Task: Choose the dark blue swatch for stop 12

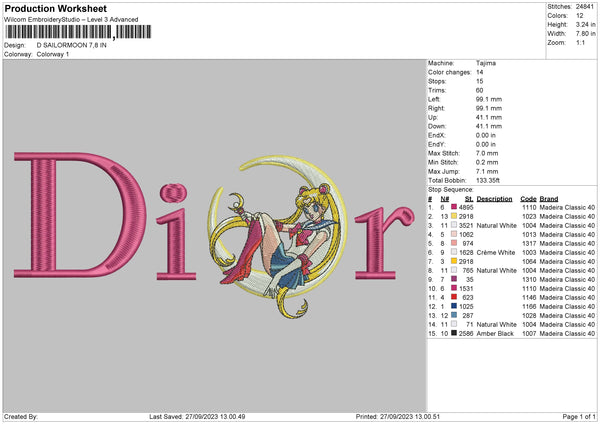Action: tap(455, 306)
